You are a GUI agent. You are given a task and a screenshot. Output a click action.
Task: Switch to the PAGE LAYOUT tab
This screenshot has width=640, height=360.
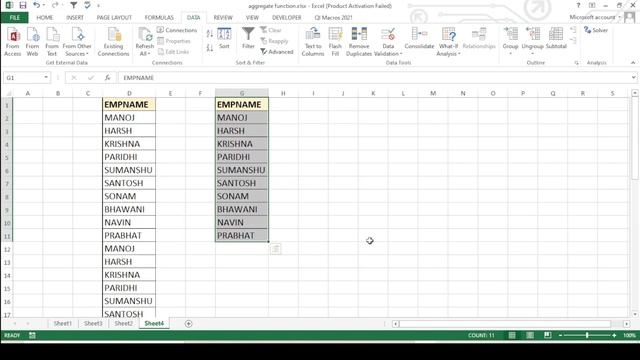click(114, 18)
